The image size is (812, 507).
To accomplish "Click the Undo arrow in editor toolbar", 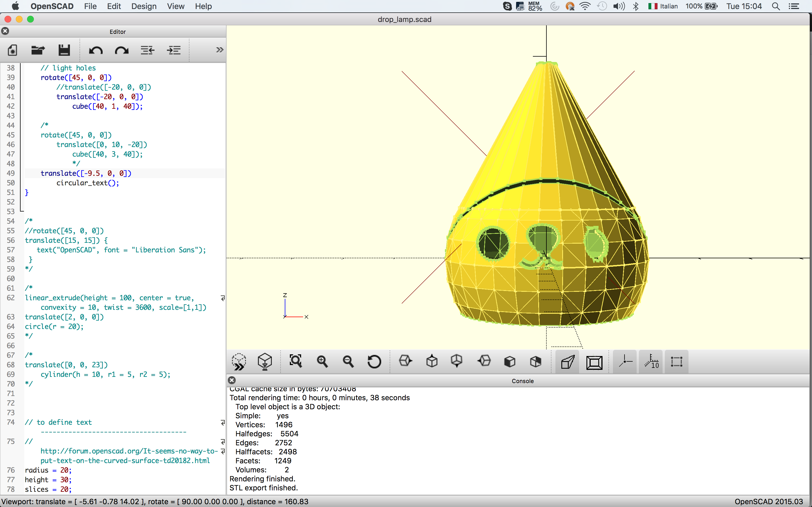I will 96,50.
